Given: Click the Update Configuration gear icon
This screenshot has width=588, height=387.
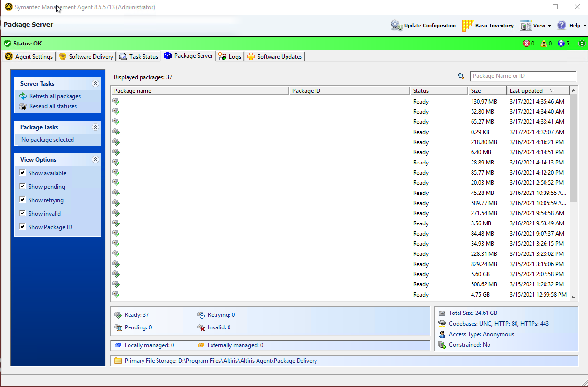Looking at the screenshot, I should (x=397, y=26).
